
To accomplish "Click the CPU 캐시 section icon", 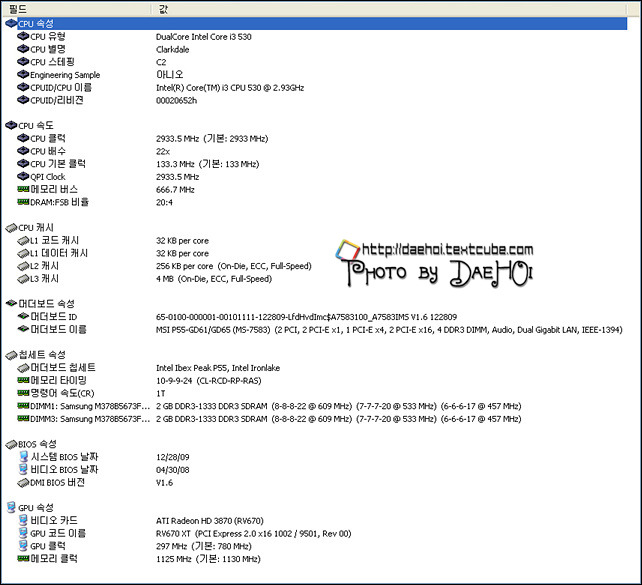I will 11,228.
